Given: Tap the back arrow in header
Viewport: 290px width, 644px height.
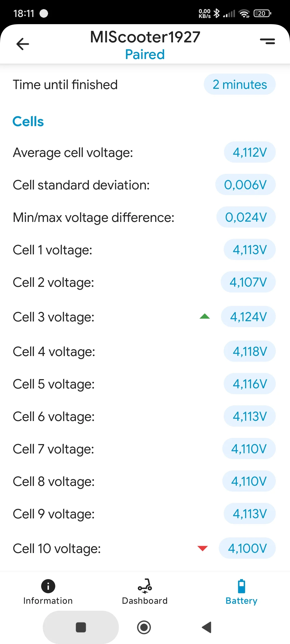Looking at the screenshot, I should (23, 44).
